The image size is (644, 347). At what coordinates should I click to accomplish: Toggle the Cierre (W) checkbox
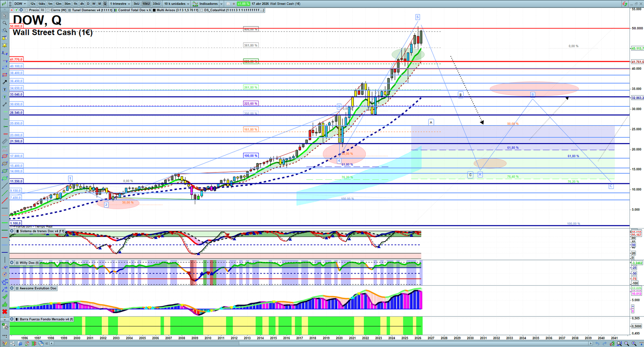(x=48, y=10)
